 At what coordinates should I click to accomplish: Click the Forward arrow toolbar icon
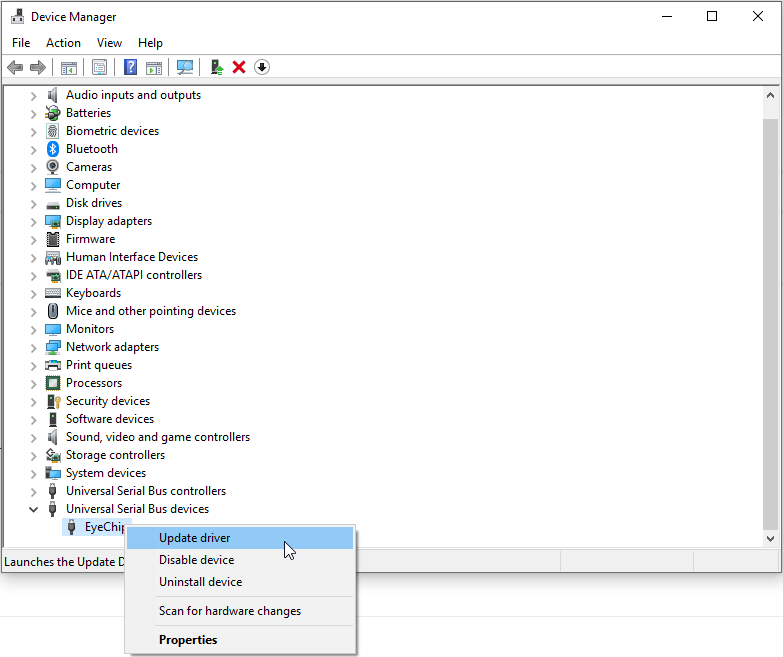(38, 67)
